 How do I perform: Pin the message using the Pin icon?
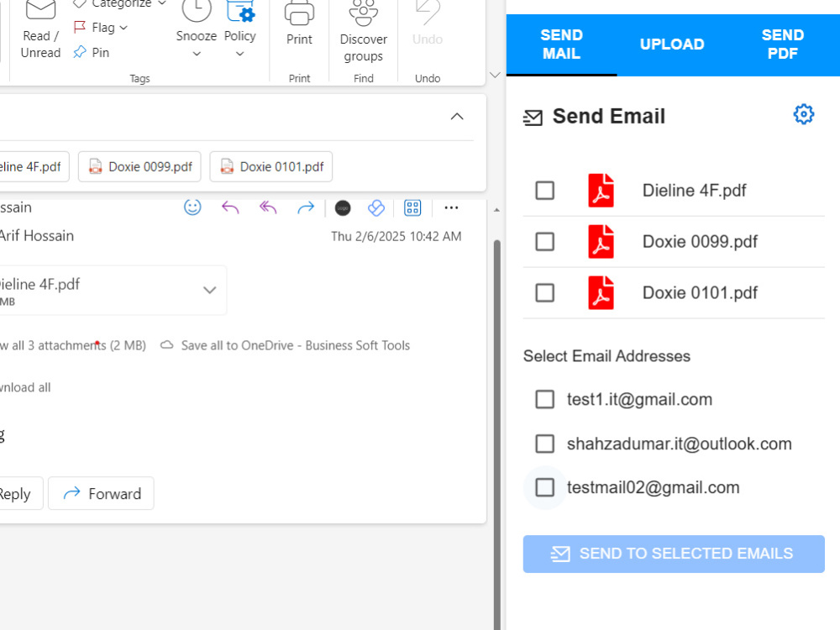(x=80, y=52)
